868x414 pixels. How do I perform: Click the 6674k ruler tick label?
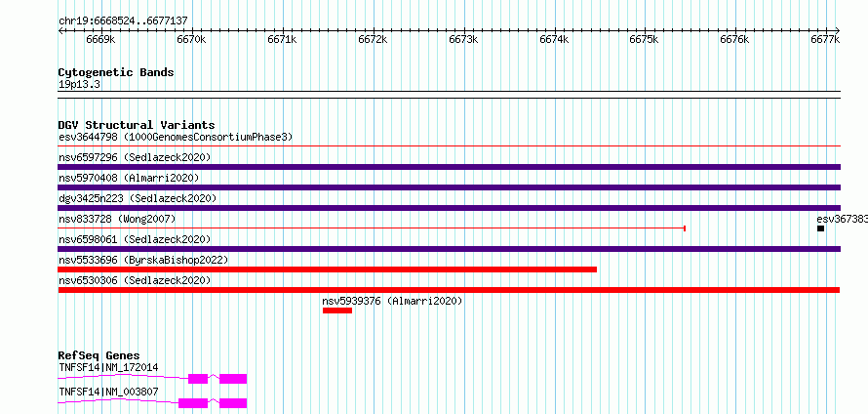tap(554, 40)
